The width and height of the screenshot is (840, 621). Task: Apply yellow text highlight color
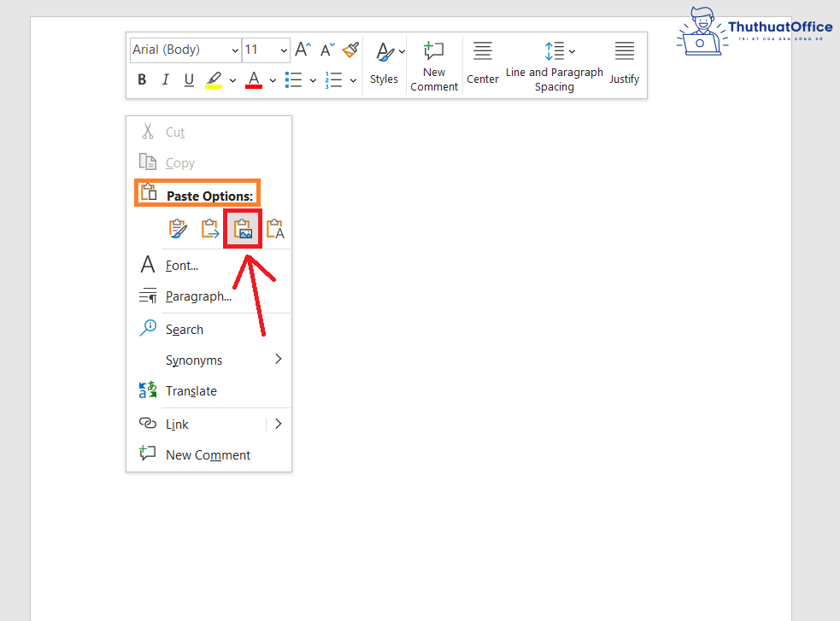coord(214,79)
